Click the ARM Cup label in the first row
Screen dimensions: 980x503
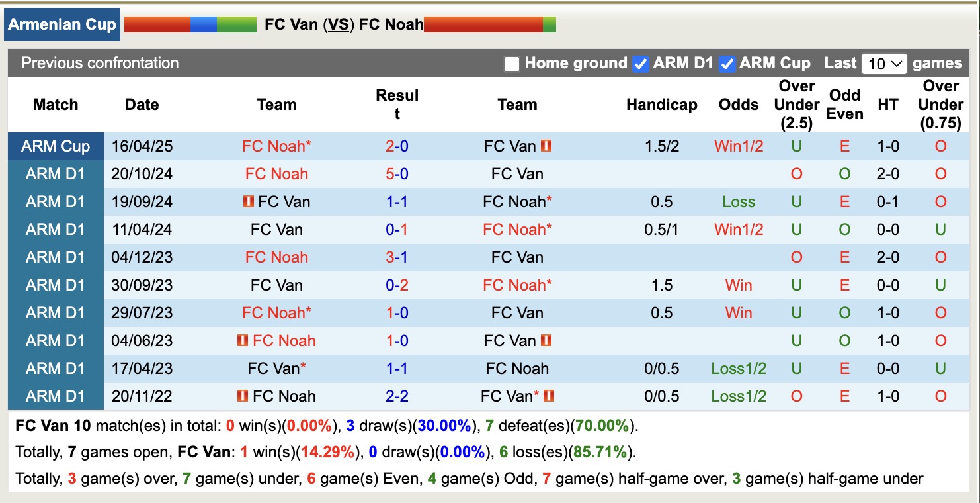point(56,146)
